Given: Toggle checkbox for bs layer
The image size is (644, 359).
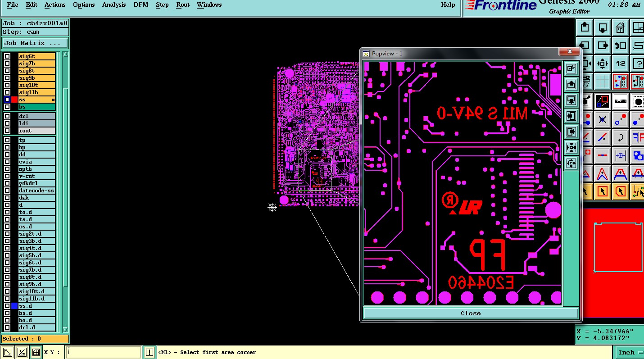Looking at the screenshot, I should [7, 107].
